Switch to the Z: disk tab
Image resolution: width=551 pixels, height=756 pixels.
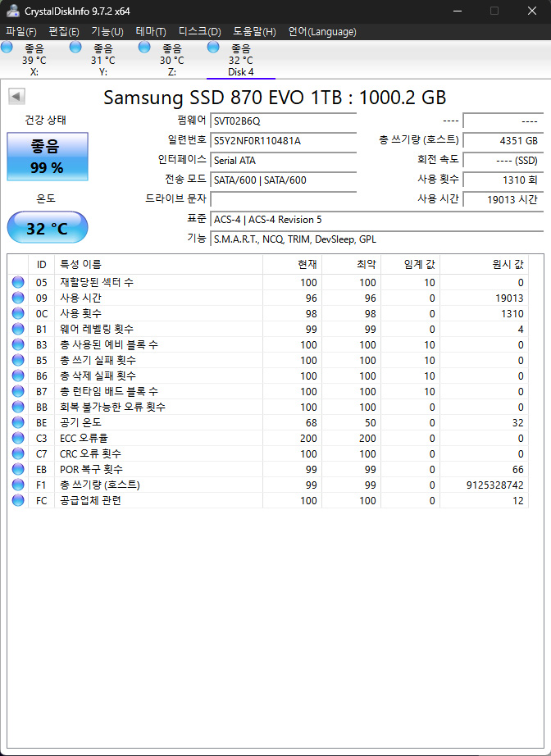pos(172,60)
